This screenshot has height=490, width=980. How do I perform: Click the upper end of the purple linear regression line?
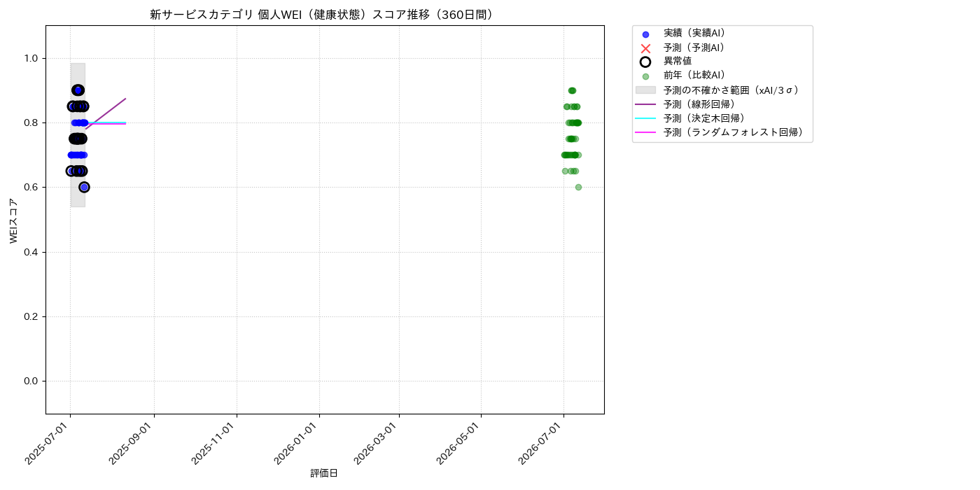point(125,99)
